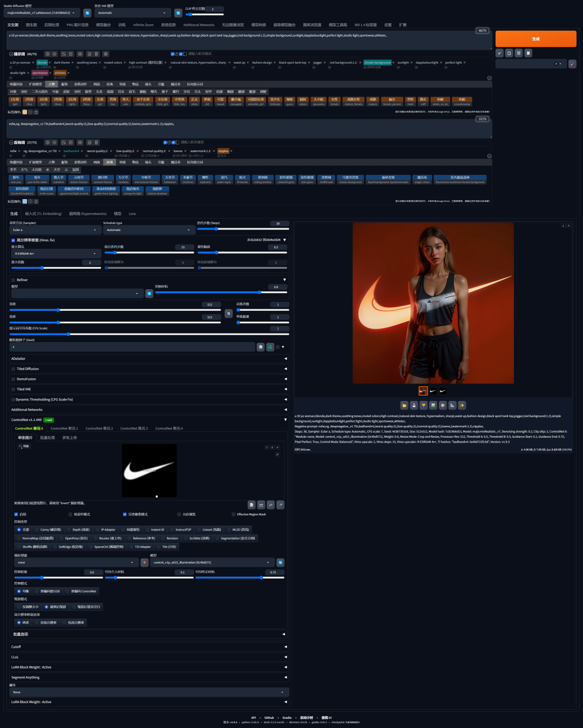
Task: Click inside the negative prompt text area
Action: pyautogui.click(x=249, y=128)
